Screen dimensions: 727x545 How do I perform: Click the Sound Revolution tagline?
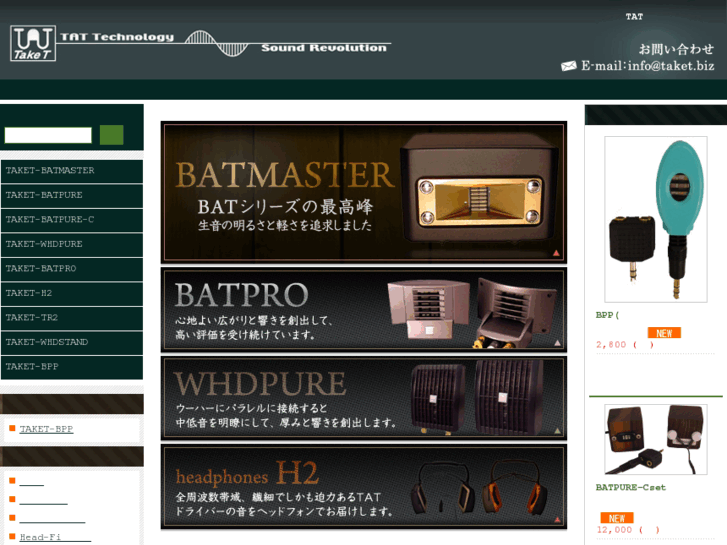[324, 48]
